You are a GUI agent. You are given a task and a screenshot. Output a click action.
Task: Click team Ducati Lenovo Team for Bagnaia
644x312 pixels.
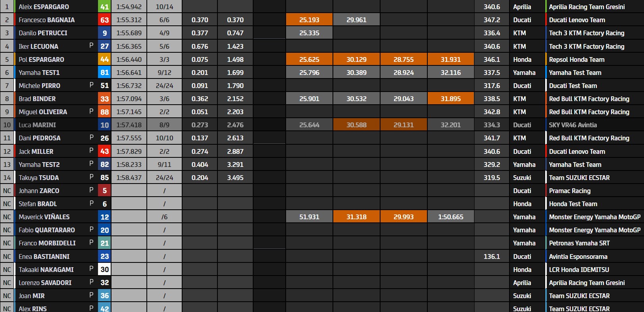pyautogui.click(x=577, y=20)
